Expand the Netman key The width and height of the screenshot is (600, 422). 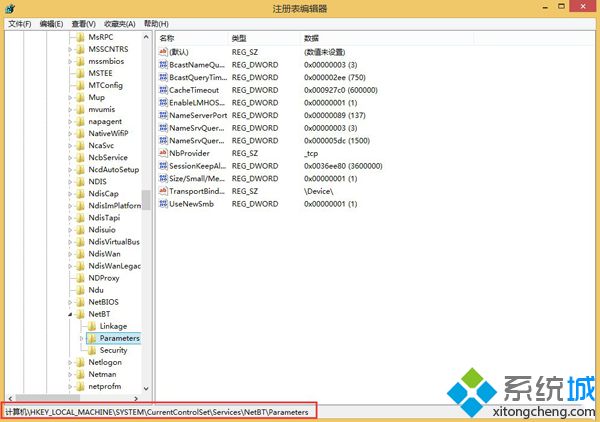[70, 375]
